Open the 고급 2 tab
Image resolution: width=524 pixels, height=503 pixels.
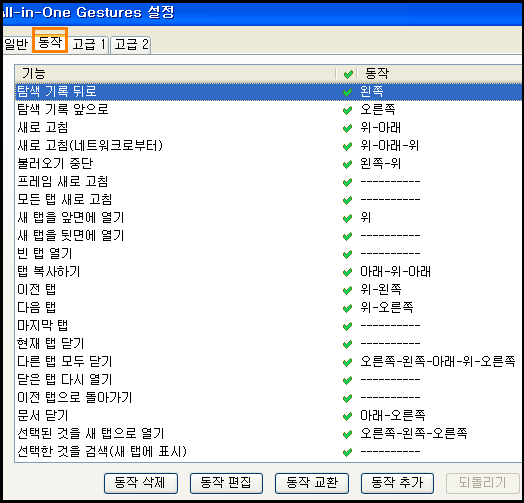pos(131,44)
